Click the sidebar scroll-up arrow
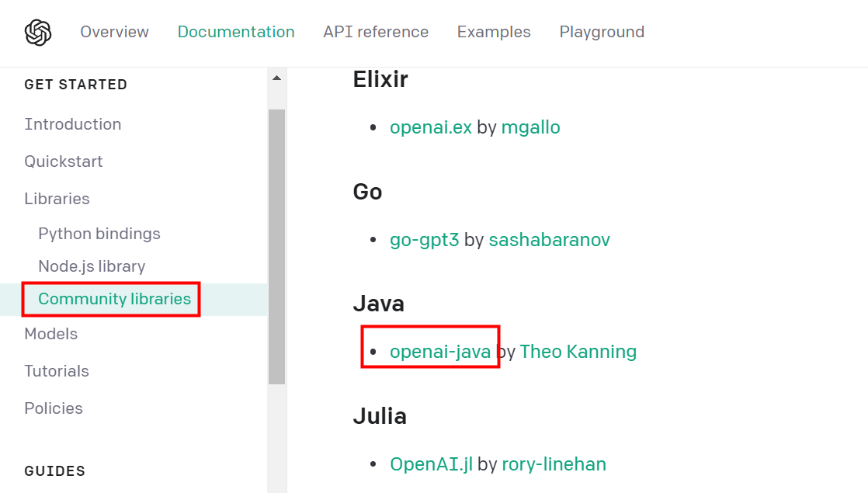 coord(276,78)
